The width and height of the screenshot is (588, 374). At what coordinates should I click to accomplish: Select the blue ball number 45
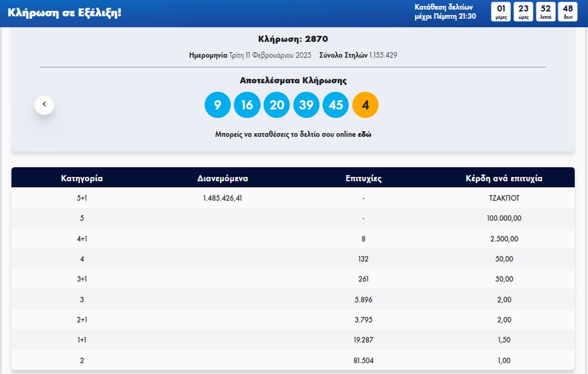coord(336,105)
